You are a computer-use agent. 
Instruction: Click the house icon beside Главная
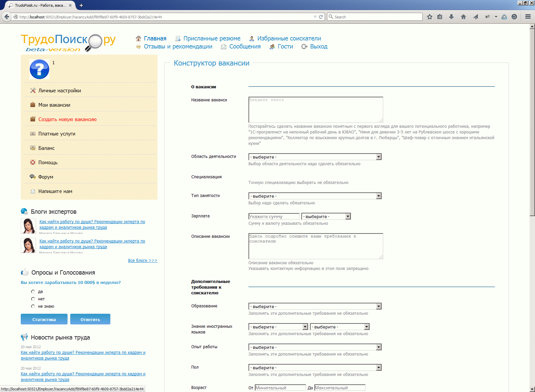point(138,38)
